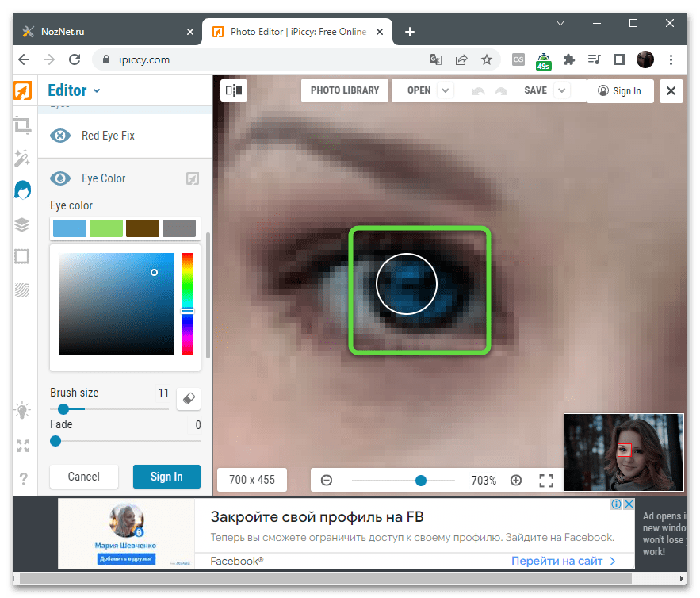Pick the gray eye color swatch

coord(179,228)
